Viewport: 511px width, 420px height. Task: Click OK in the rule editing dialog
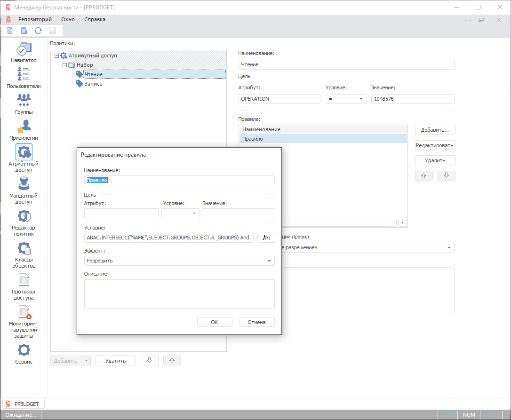click(x=215, y=322)
